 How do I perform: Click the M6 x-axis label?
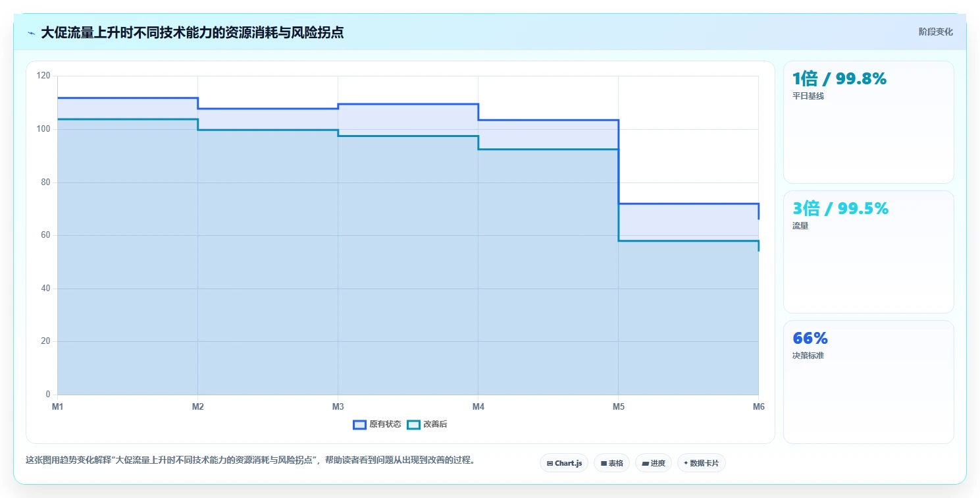[x=759, y=407]
